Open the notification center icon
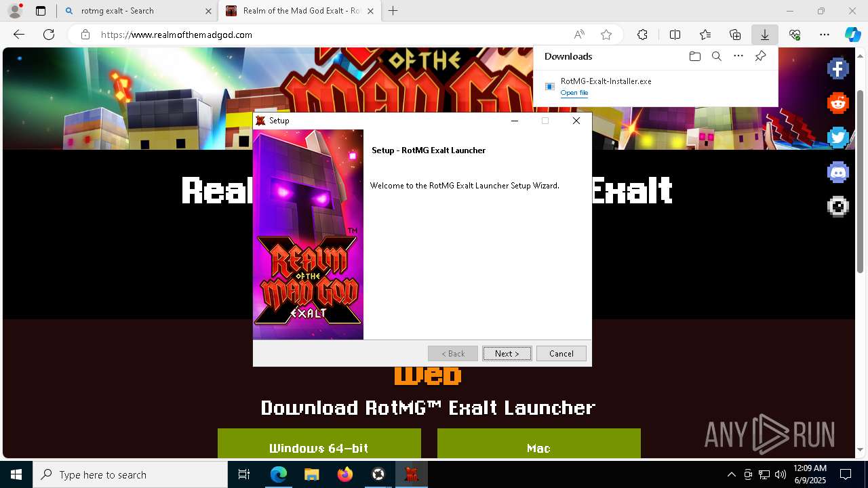 tap(846, 474)
